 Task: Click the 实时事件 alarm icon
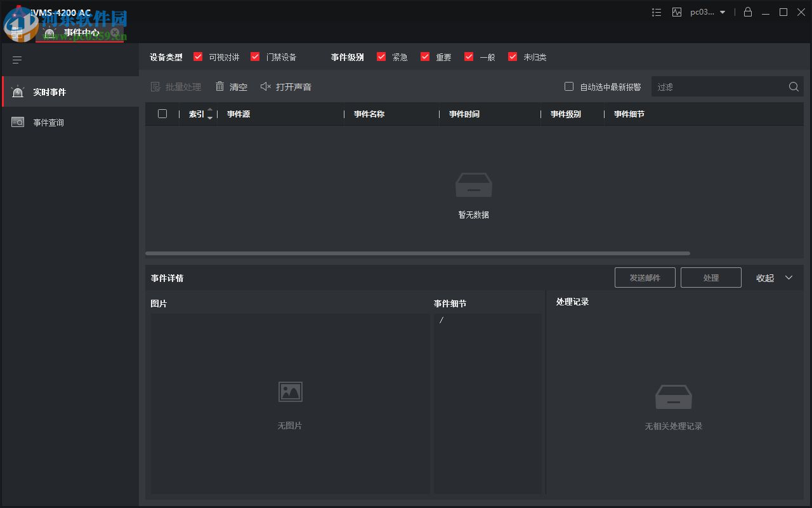[x=18, y=92]
